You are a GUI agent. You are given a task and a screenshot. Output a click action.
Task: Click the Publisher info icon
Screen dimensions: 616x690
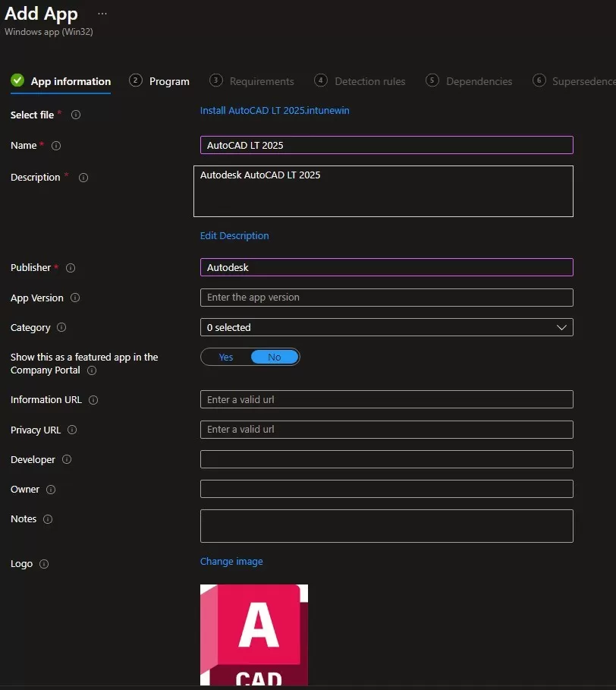coord(71,267)
